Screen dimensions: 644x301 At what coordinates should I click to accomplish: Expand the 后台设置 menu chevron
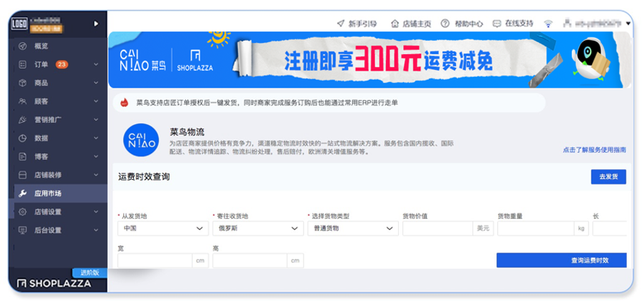point(95,230)
